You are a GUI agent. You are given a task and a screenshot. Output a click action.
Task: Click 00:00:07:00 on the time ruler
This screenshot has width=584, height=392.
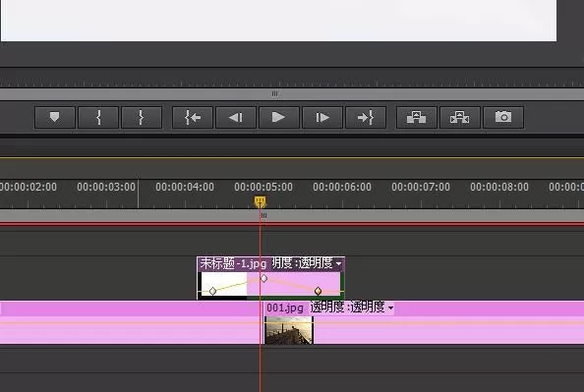(421, 187)
